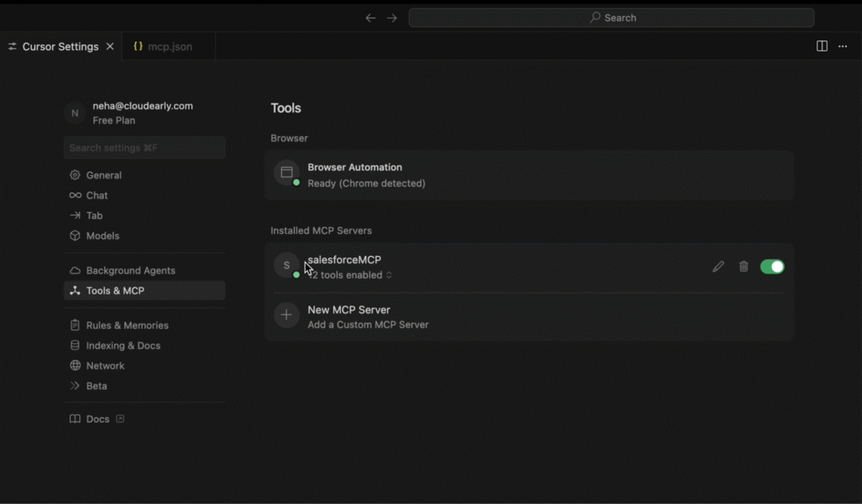This screenshot has height=504, width=862.
Task: Click the salesforceMCP avatar icon
Action: [x=286, y=265]
